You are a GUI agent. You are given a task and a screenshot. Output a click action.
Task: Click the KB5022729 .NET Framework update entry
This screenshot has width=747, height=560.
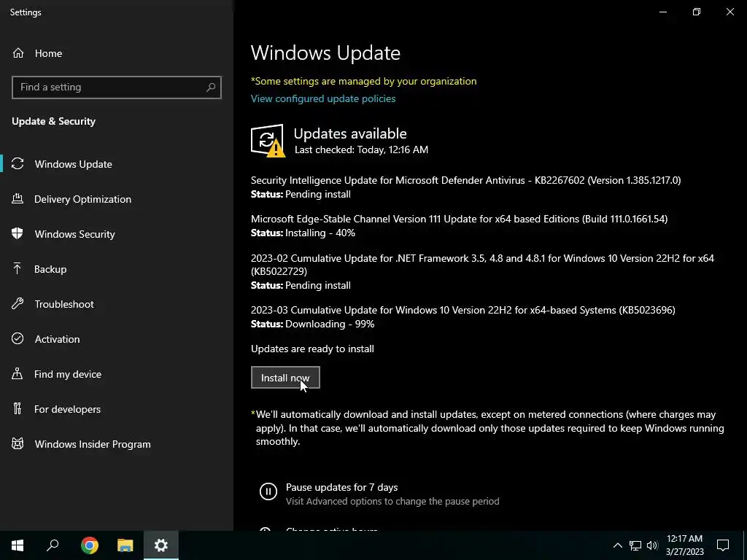tap(482, 265)
